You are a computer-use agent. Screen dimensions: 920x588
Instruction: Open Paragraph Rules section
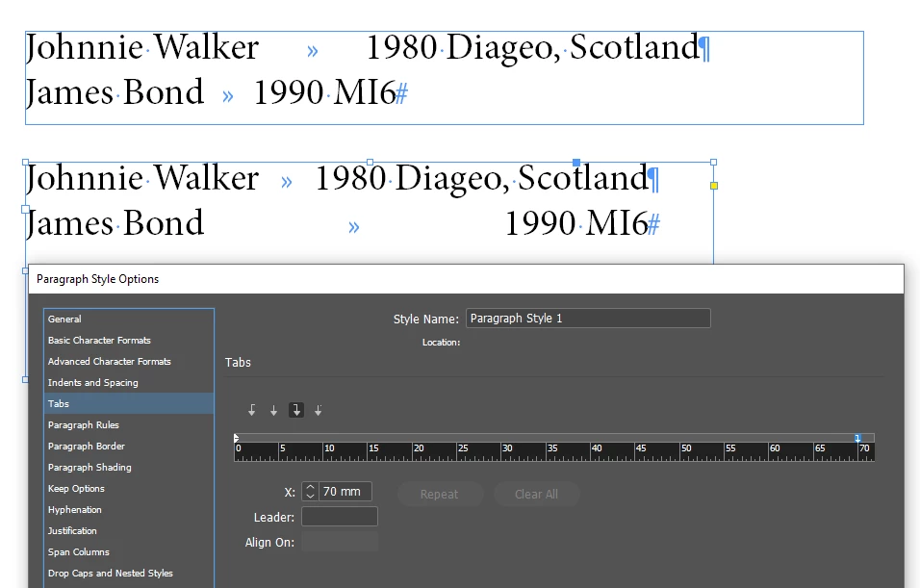pyautogui.click(x=129, y=424)
